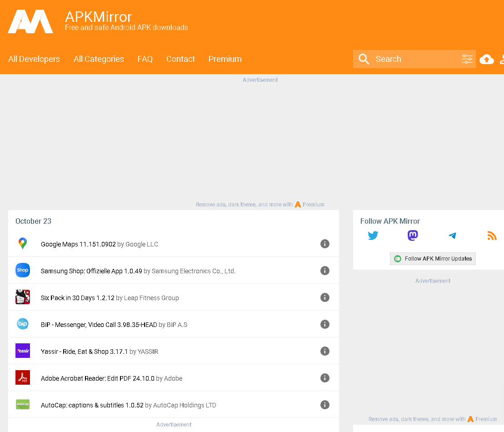Open BiP - Messenger, Video Call entry
Viewport: 504px width, 432px height.
coord(99,325)
